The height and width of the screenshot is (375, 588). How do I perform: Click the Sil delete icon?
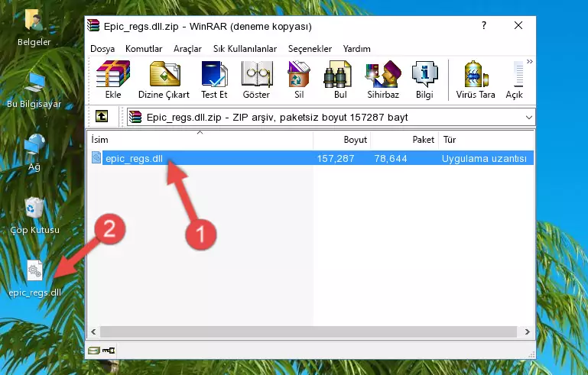coord(299,79)
